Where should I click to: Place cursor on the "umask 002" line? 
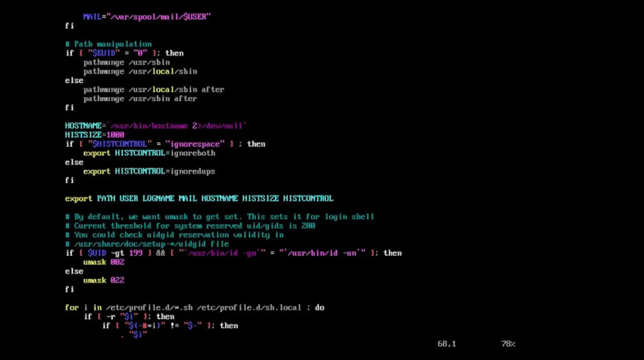point(103,262)
